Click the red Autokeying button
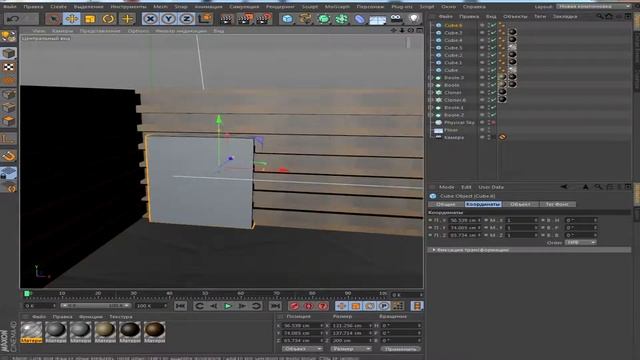The image size is (640, 360). click(309, 306)
